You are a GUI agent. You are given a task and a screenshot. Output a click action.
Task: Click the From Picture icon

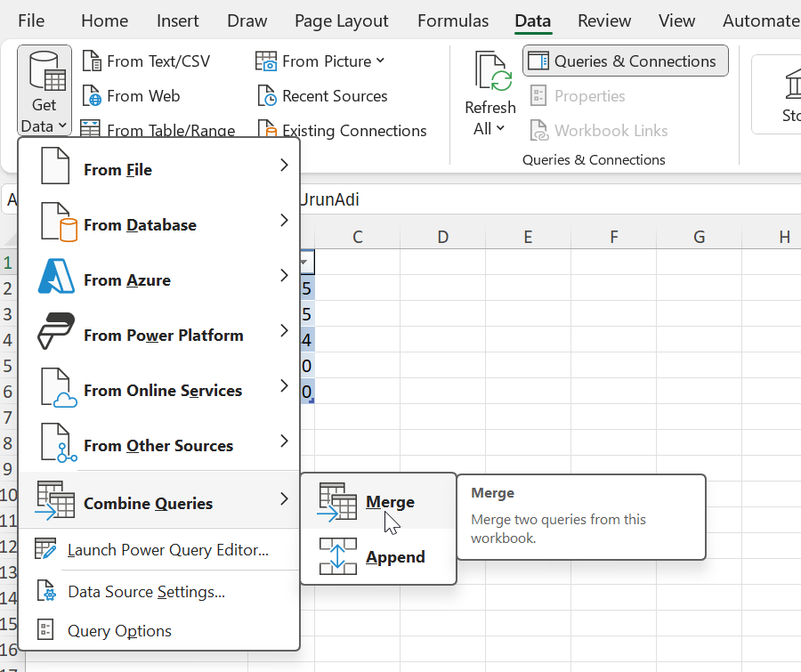[x=266, y=61]
